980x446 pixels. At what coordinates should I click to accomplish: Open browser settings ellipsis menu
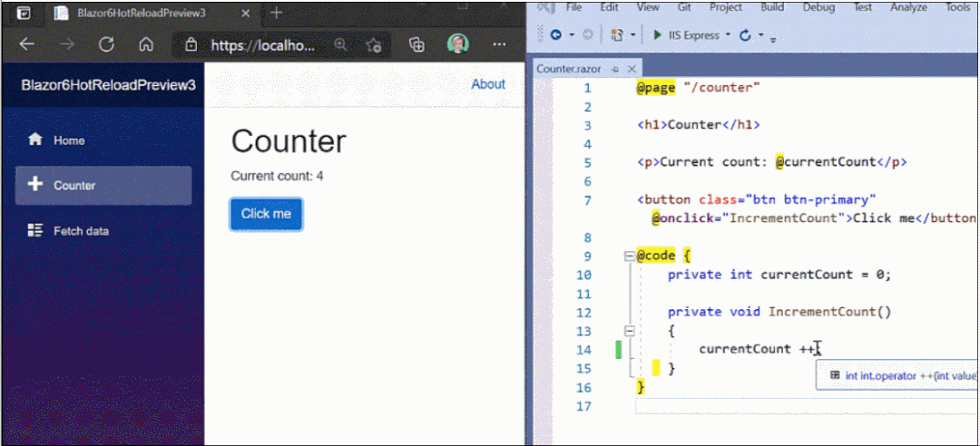click(499, 44)
